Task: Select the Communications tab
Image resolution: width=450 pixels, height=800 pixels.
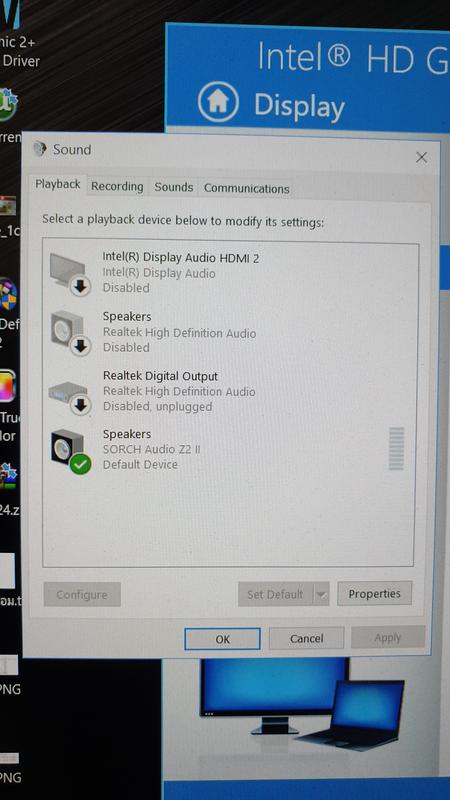Action: point(246,188)
